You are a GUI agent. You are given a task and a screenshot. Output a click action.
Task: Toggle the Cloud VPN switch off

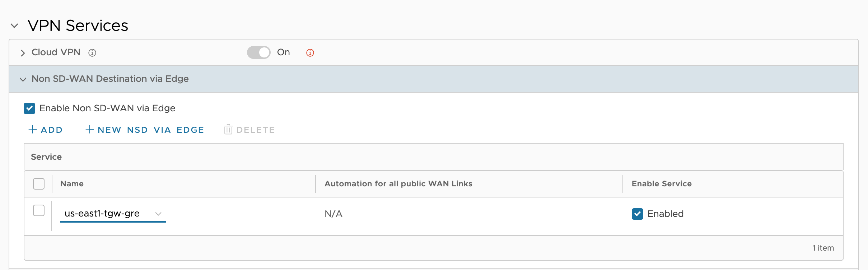click(258, 52)
